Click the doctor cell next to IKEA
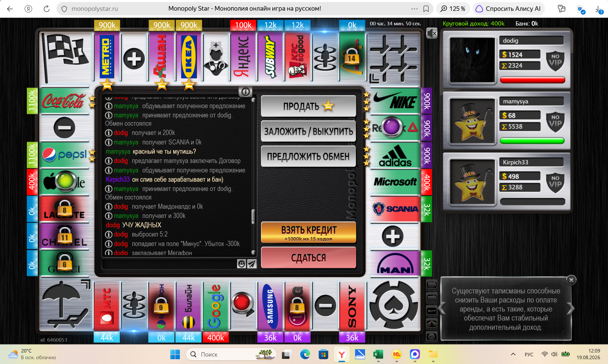This screenshot has height=364, width=608. tap(216, 57)
